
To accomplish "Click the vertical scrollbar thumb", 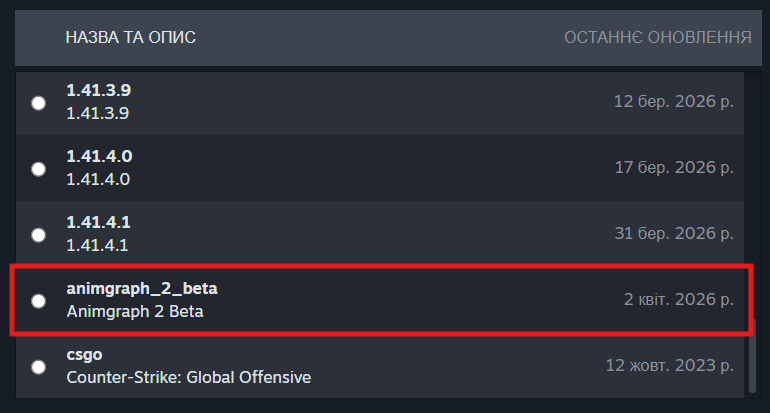I will tap(753, 355).
